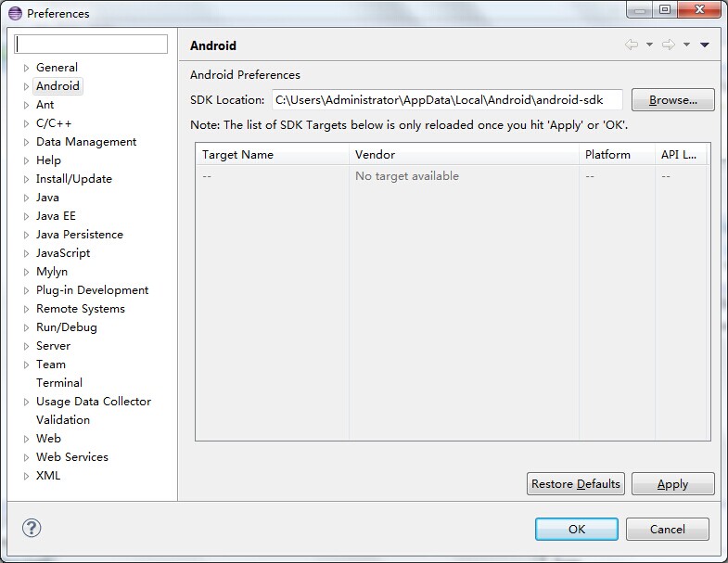
Task: Click the Help question mark icon
Action: [32, 528]
